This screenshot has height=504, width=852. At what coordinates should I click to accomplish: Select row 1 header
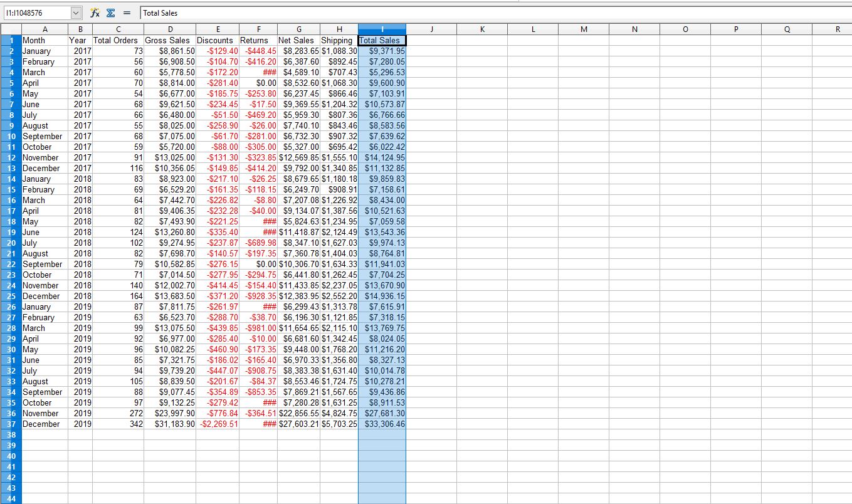click(x=11, y=40)
